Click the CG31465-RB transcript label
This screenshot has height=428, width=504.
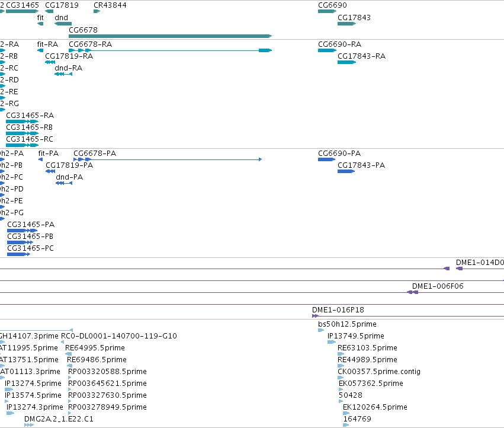click(29, 127)
